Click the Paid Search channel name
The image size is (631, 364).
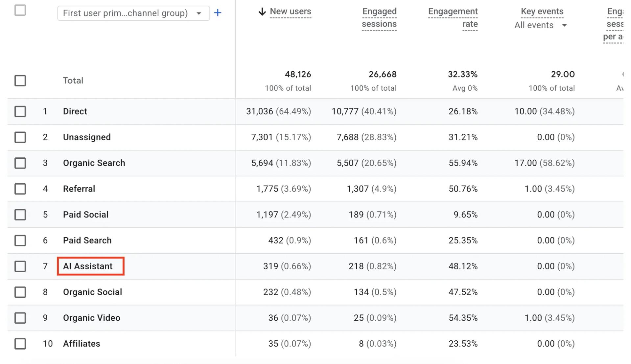coord(87,240)
